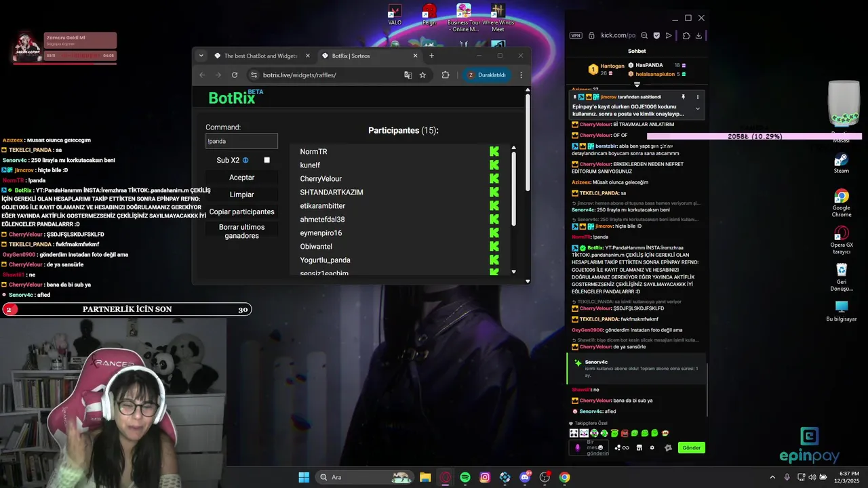Screen dimensions: 868x488
Task: Open Chrome extensions puzzle icon
Action: coord(446,75)
